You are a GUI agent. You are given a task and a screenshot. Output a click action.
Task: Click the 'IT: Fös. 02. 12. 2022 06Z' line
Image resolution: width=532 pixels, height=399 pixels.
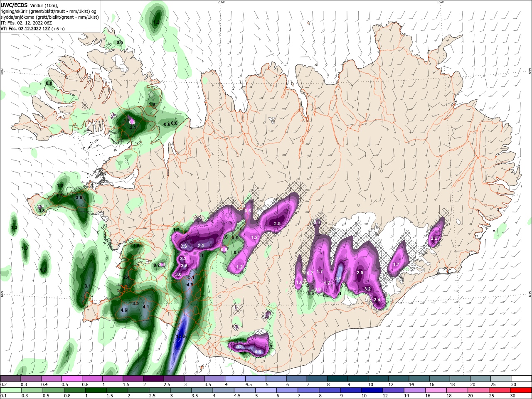pos(26,23)
